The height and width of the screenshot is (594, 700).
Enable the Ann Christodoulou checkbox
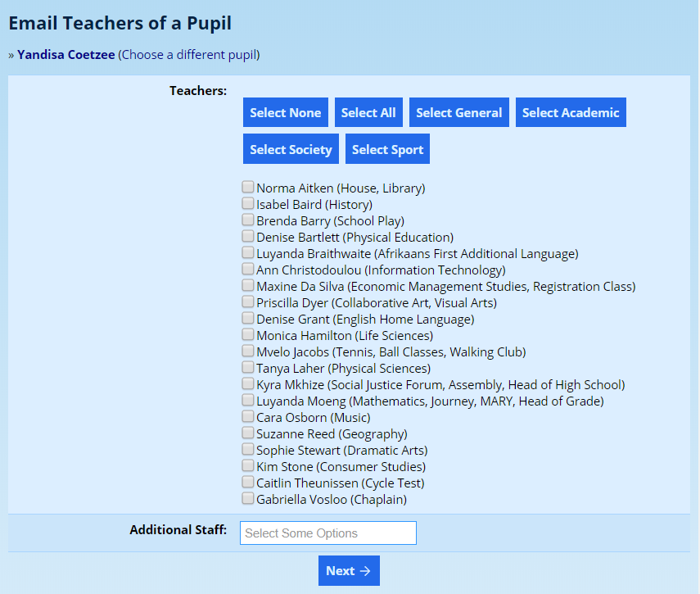tap(248, 270)
